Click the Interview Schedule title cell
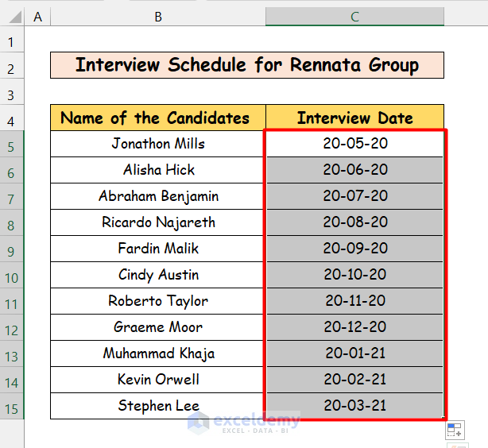Viewport: 488px width, 448px height. coord(246,65)
